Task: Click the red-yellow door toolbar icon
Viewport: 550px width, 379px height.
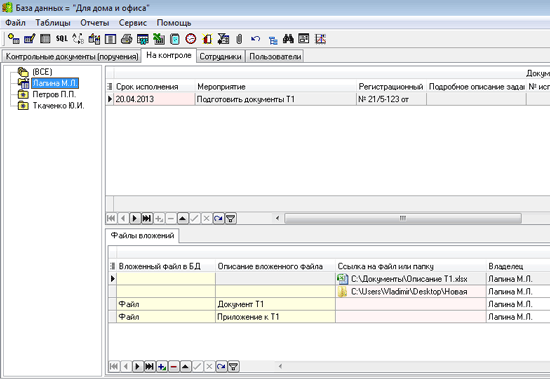Action: [207, 39]
